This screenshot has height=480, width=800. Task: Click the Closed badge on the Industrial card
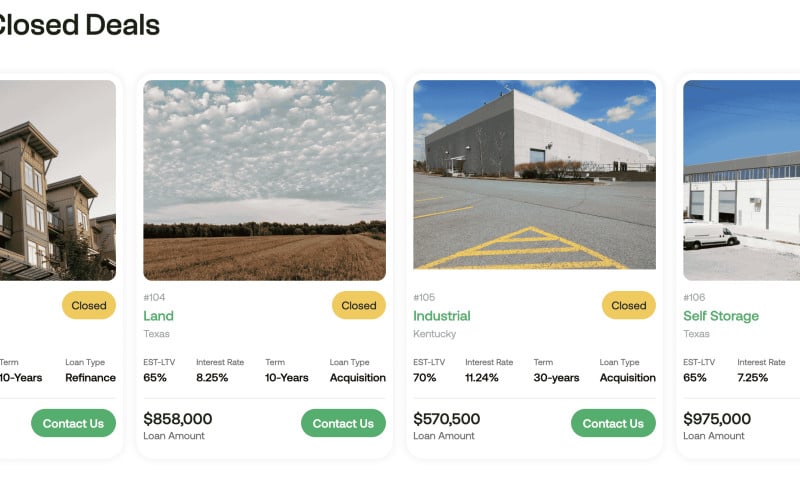[x=629, y=305]
